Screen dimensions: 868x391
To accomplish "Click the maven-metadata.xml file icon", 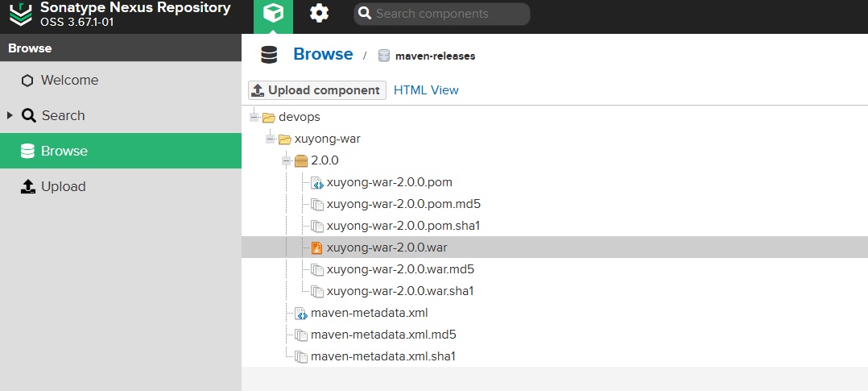I will click(301, 314).
